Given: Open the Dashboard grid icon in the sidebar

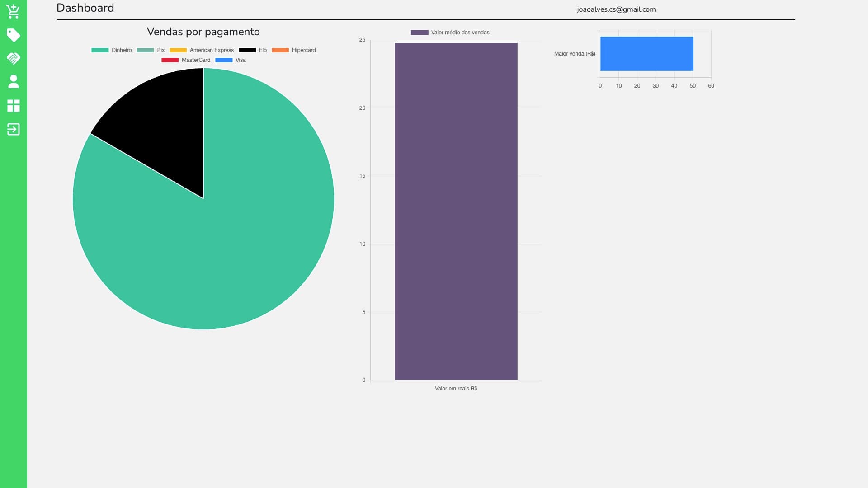Looking at the screenshot, I should (13, 106).
